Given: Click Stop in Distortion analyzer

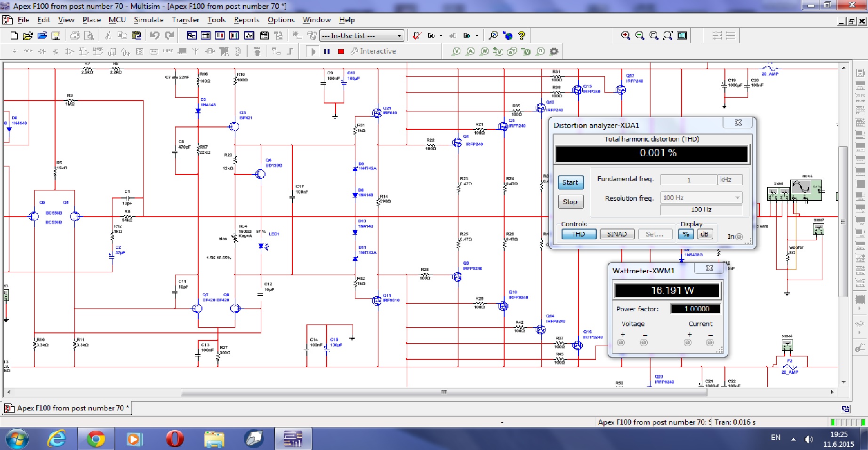Looking at the screenshot, I should tap(570, 202).
